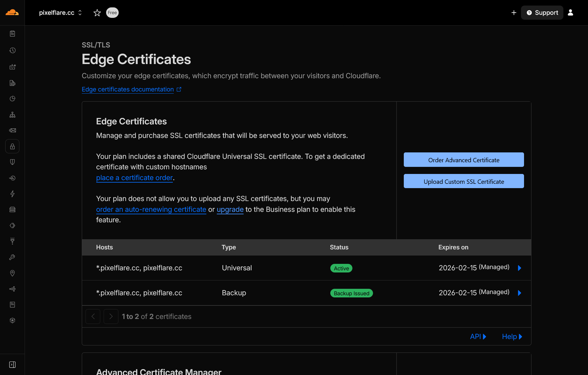Expand details for the Backup certificate row
This screenshot has width=588, height=375.
[519, 293]
